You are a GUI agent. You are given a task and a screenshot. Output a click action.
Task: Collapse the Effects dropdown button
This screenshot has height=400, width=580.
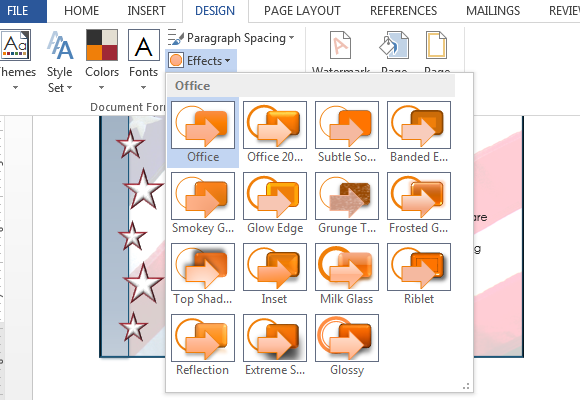coord(200,60)
